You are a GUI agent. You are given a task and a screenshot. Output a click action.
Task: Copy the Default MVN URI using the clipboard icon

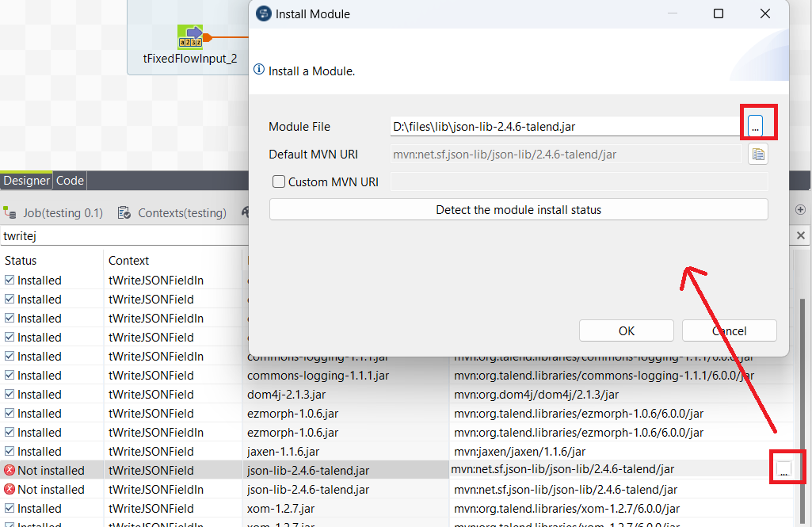[x=757, y=154]
